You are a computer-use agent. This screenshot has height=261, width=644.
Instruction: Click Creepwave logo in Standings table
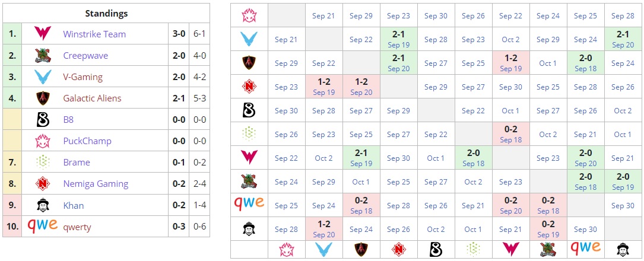[42, 56]
